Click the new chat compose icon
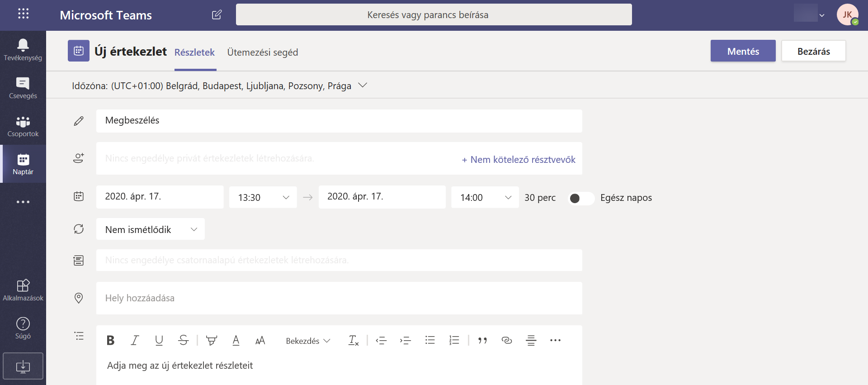The image size is (868, 385). pyautogui.click(x=217, y=15)
